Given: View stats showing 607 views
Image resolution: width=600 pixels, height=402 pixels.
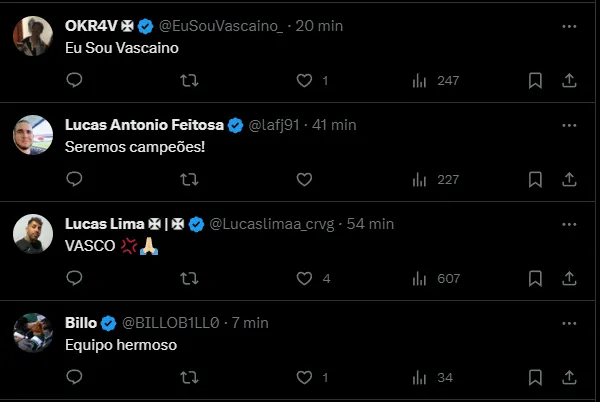Looking at the screenshot, I should click(421, 278).
